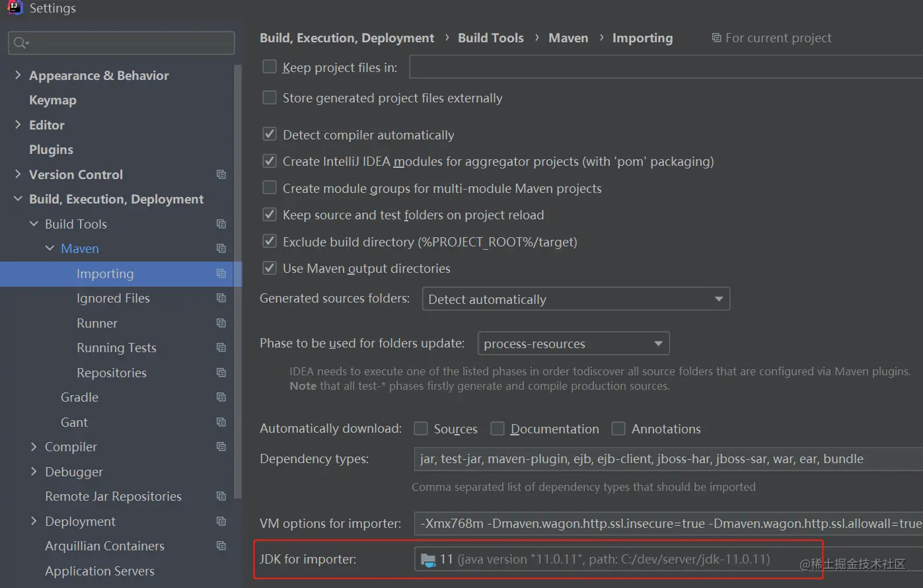Click the Dependency types text field
This screenshot has height=588, width=923.
(x=668, y=459)
